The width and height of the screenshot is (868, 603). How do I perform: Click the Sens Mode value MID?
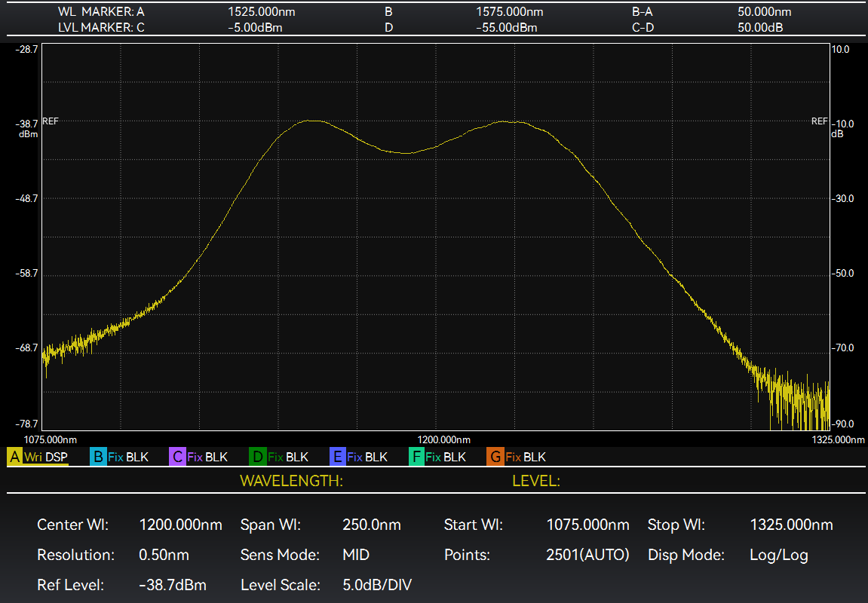(x=356, y=555)
